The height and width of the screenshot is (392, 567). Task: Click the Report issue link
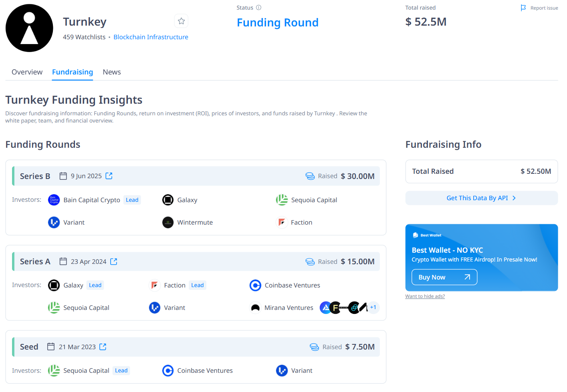(x=544, y=8)
